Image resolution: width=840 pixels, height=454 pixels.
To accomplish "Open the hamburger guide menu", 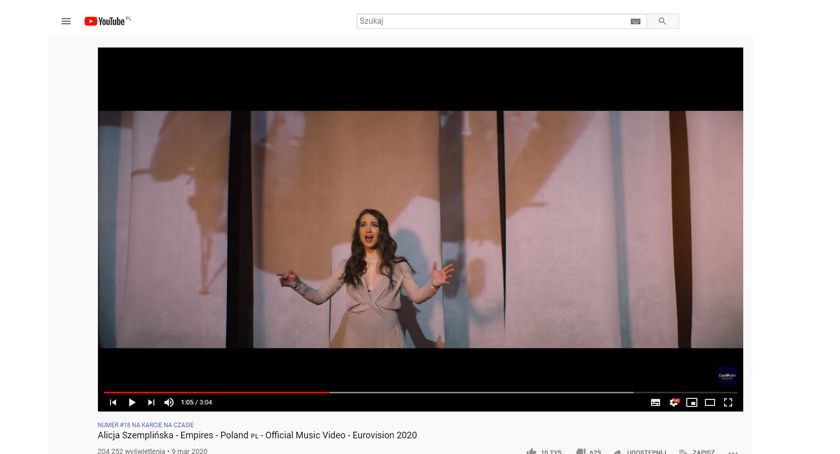I will [66, 21].
